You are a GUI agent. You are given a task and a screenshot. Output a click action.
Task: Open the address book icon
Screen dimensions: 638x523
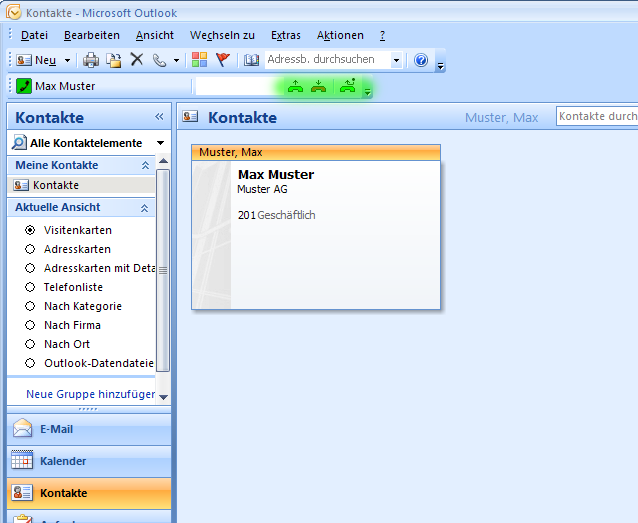coord(251,60)
